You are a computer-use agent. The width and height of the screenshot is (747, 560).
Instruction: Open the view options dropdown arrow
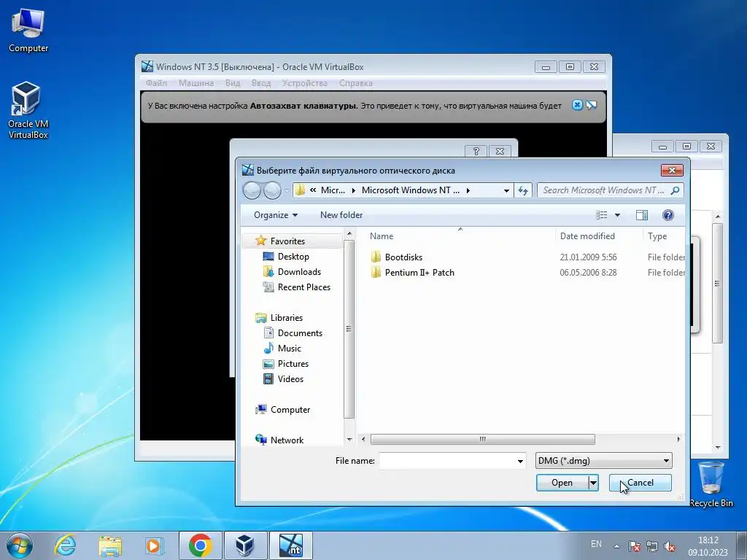(x=617, y=215)
